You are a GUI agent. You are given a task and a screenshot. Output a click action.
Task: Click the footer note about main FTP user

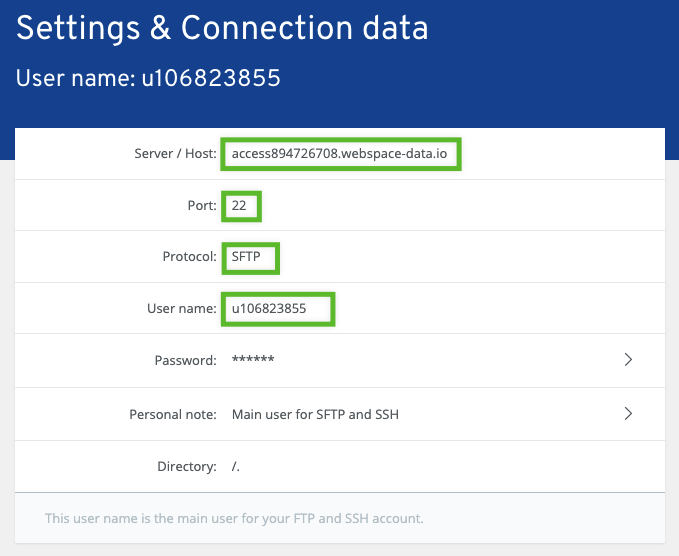pyautogui.click(x=234, y=518)
